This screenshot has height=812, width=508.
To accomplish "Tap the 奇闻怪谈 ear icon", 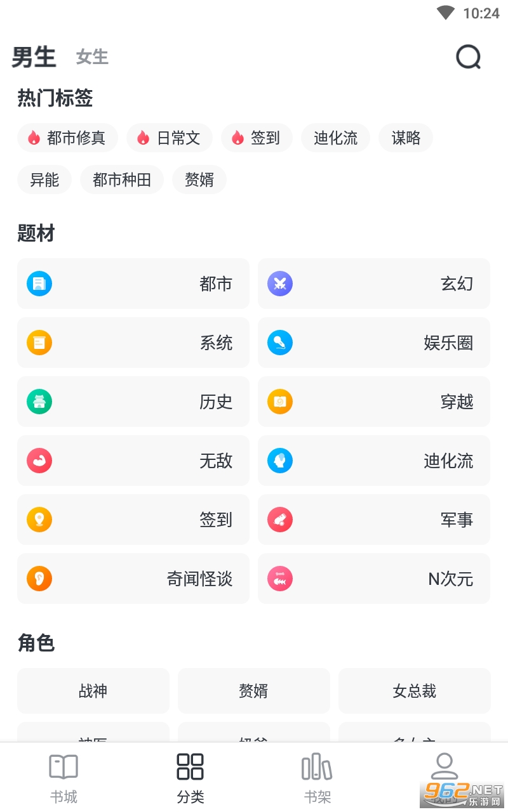I will [x=39, y=579].
